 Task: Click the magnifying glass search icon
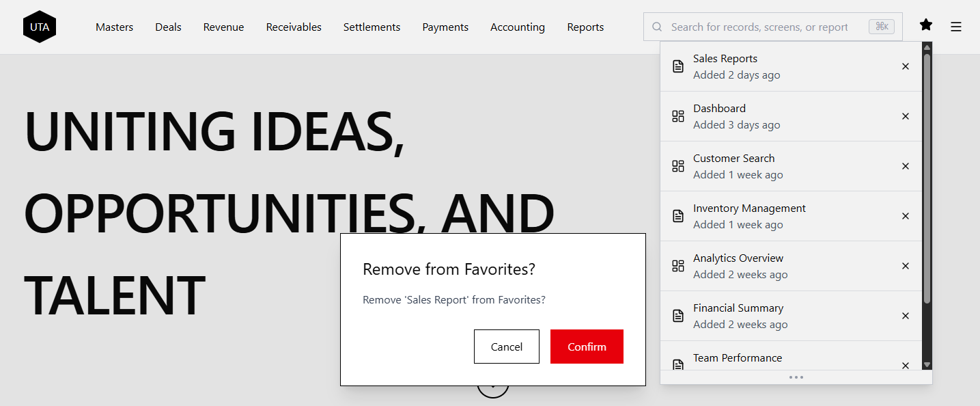pos(656,27)
